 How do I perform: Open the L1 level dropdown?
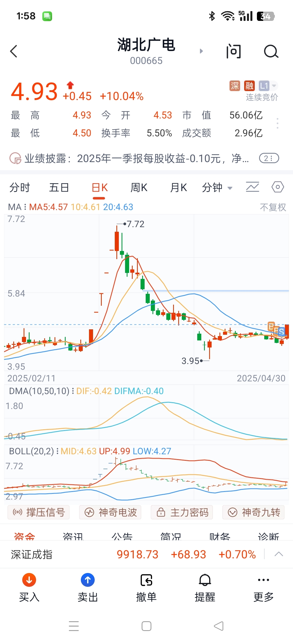[x=268, y=86]
